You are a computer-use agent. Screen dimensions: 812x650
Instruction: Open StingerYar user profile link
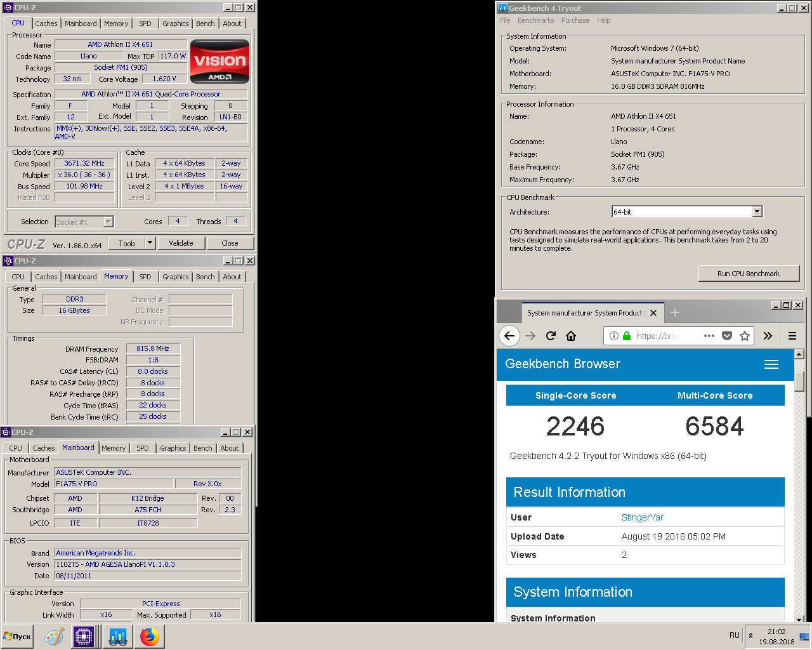pyautogui.click(x=642, y=517)
